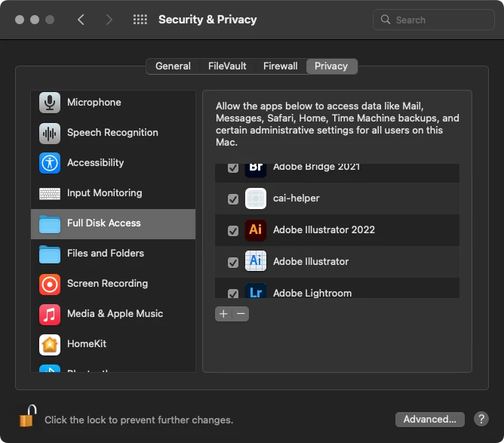The height and width of the screenshot is (443, 504).
Task: Toggle the Adobe Illustrator checkbox
Action: (233, 263)
